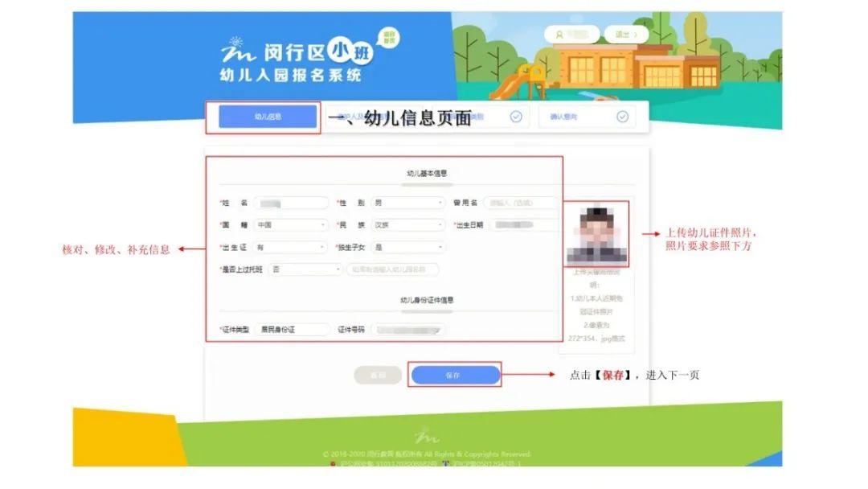
Task: Open the 确认意向 step tab
Action: (587, 117)
